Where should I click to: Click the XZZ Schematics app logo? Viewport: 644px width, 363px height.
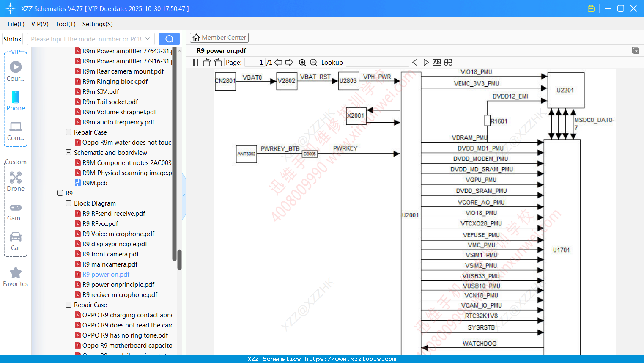coord(10,8)
